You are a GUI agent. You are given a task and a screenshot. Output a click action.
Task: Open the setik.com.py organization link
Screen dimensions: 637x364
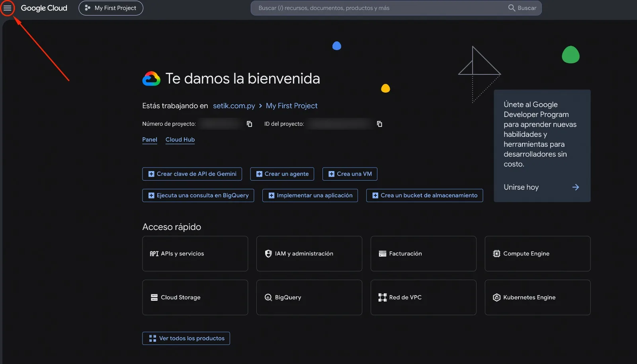[x=234, y=106]
